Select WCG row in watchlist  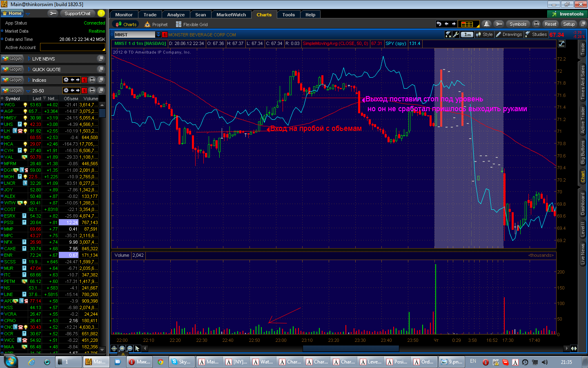click(x=49, y=105)
